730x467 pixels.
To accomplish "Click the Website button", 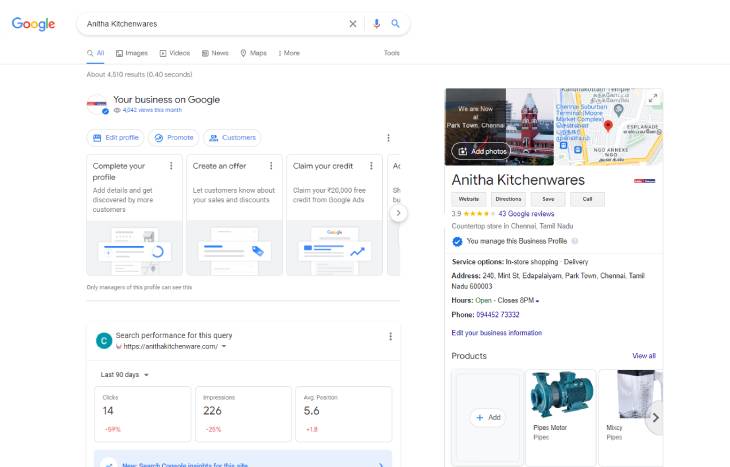I will 469,199.
